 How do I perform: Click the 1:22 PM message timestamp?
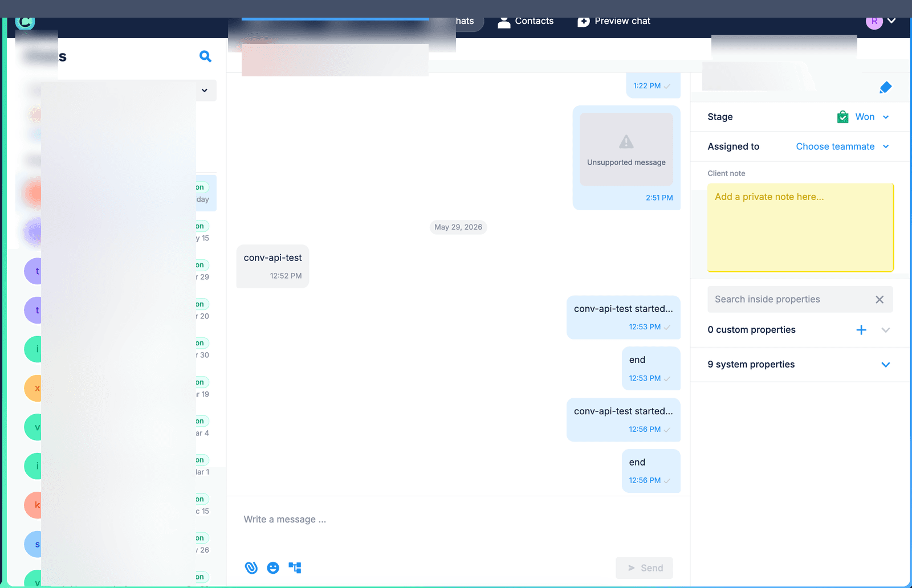point(647,86)
